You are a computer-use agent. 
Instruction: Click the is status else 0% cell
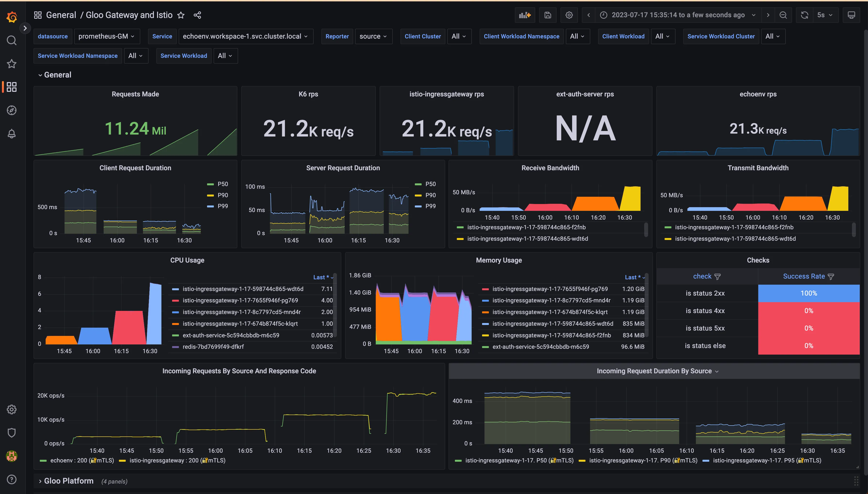809,346
